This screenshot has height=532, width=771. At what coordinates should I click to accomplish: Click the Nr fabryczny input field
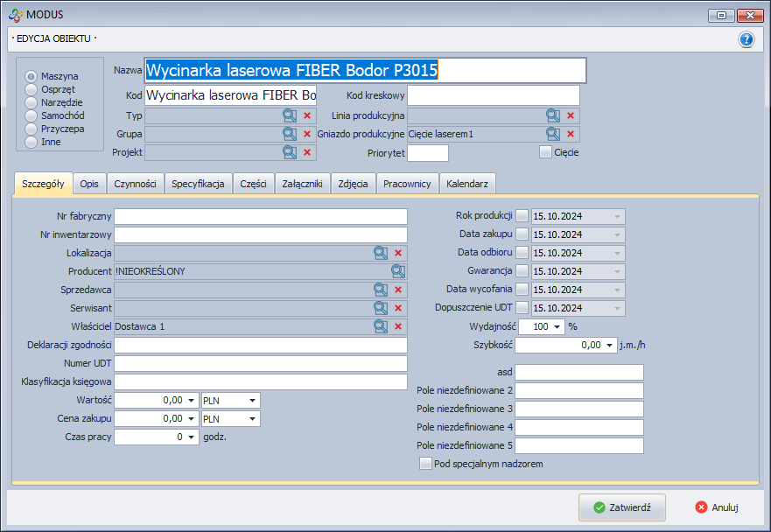pos(261,216)
